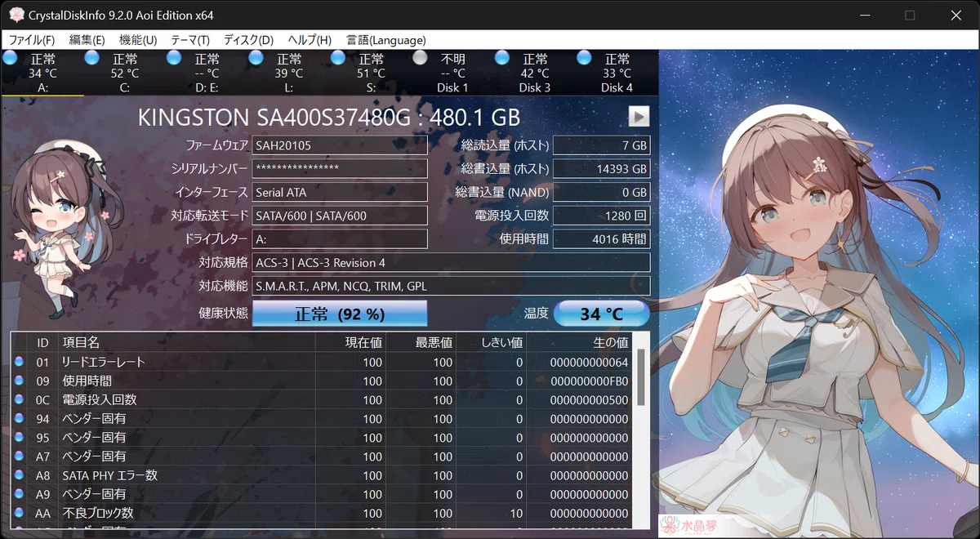The image size is (980, 539).
Task: Click status orb of SATA PHY エラー数 row
Action: 20,475
